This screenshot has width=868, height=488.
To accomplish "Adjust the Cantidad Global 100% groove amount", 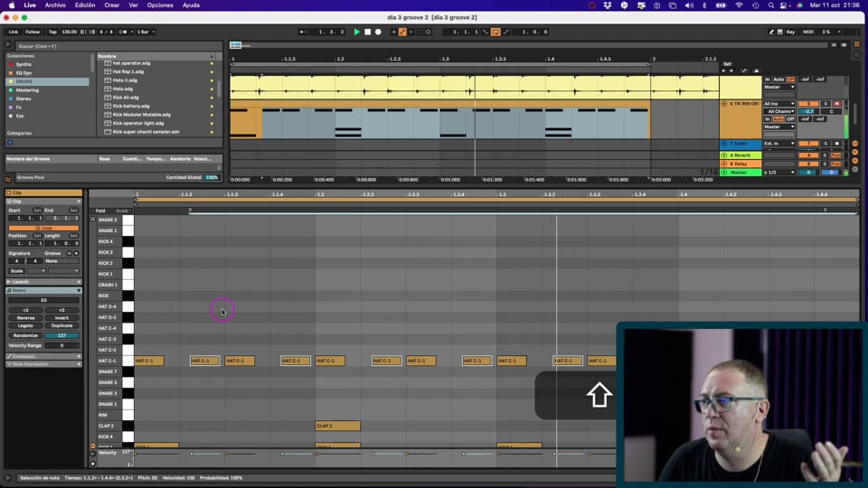I will 212,178.
